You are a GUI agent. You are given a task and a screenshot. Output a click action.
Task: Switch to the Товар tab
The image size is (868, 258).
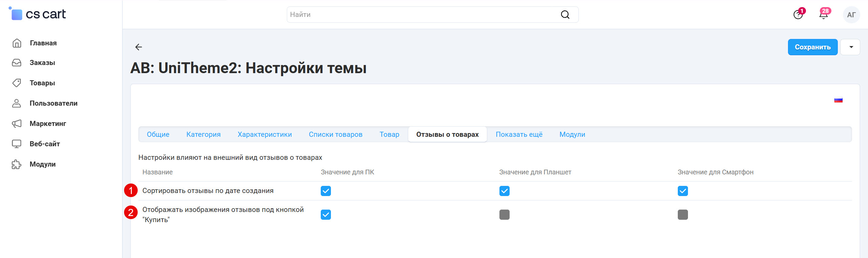pos(390,134)
